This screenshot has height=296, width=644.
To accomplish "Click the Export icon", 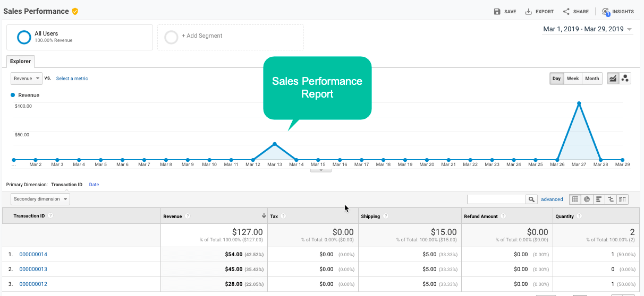I will (x=529, y=12).
